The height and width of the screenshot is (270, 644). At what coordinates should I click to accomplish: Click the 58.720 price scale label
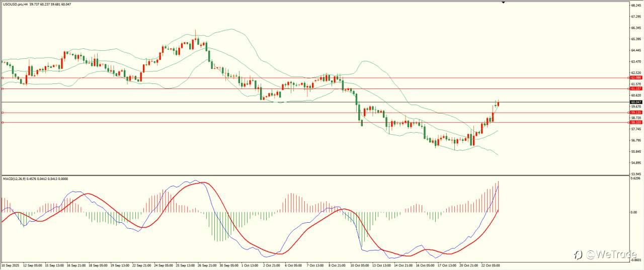[636, 118]
